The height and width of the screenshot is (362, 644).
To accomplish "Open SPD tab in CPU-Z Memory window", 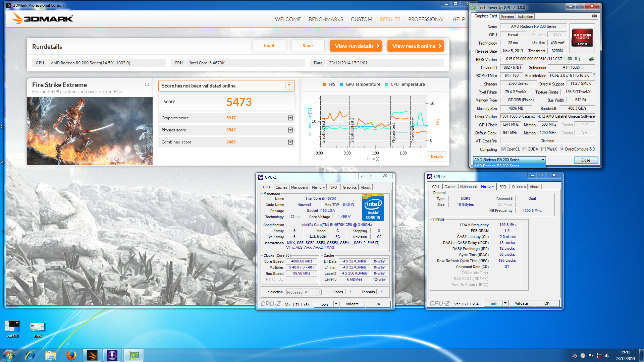I will click(x=502, y=187).
